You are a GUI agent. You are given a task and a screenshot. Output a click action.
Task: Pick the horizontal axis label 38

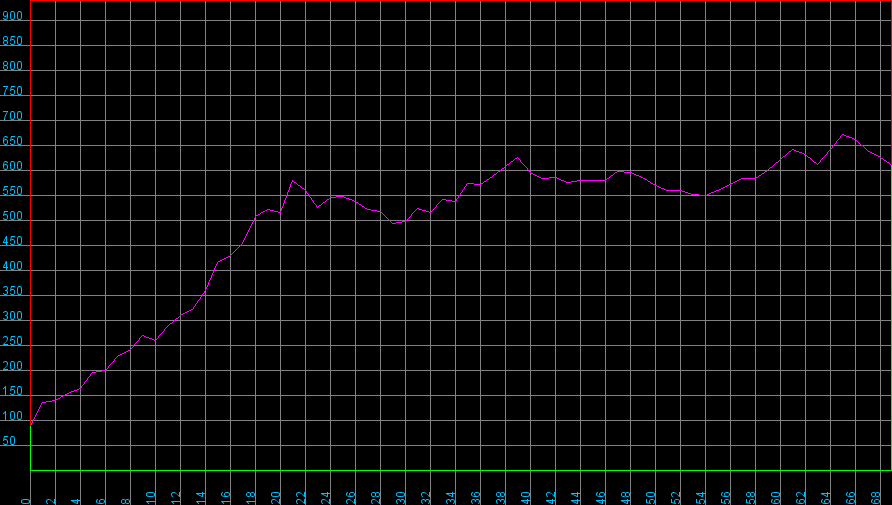(501, 498)
